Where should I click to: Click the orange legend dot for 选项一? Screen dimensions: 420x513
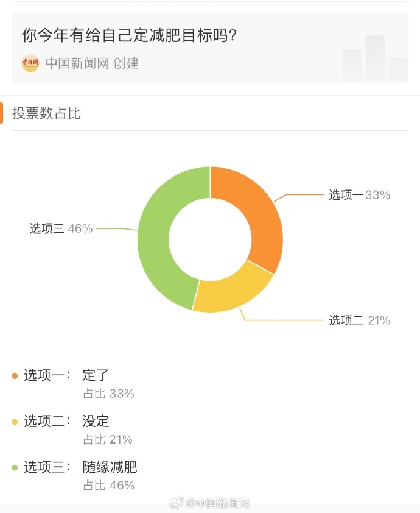pyautogui.click(x=15, y=376)
